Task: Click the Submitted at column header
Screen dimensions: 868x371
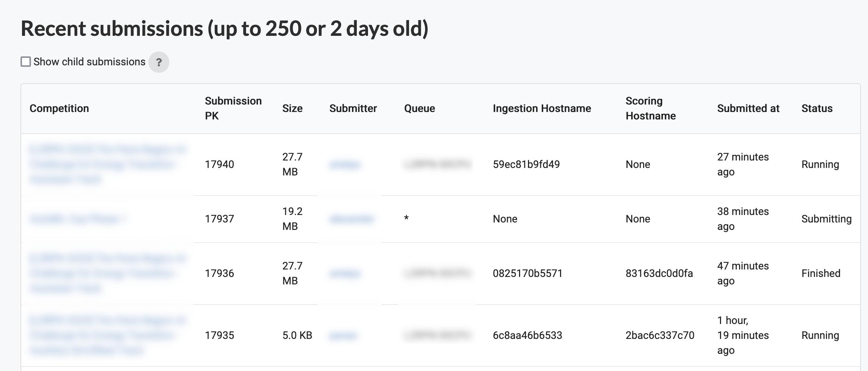Action: point(748,108)
